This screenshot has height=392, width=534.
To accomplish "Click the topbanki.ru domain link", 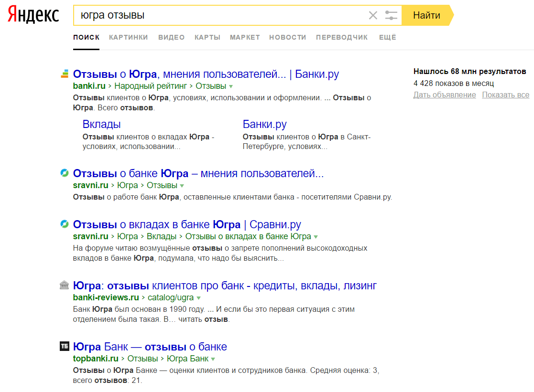I will (x=96, y=359).
